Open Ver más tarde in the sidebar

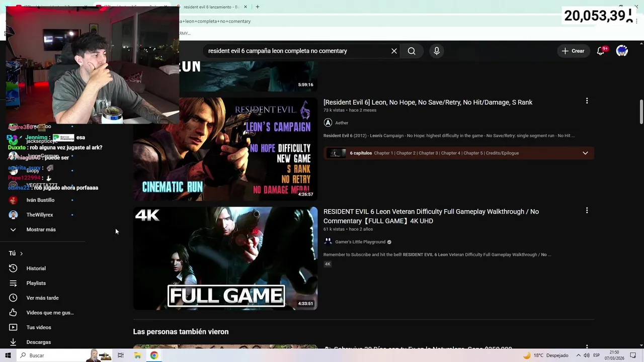[42, 298]
